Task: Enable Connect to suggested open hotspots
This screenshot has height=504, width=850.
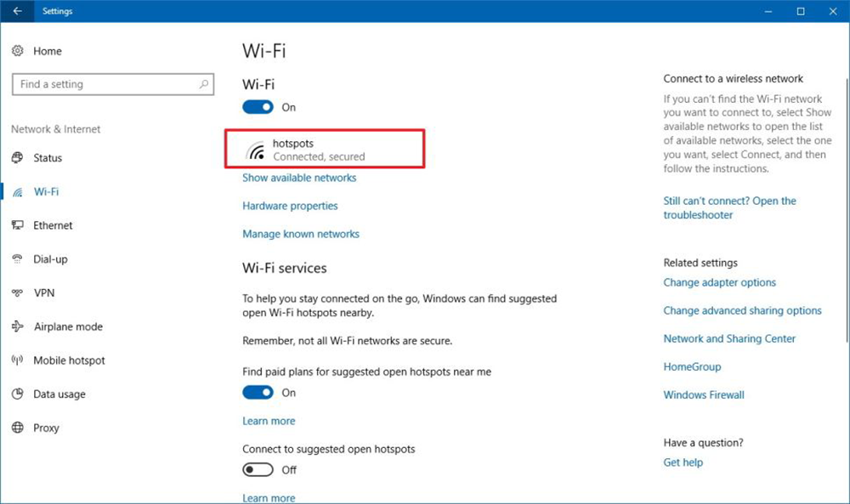Action: pyautogui.click(x=258, y=469)
